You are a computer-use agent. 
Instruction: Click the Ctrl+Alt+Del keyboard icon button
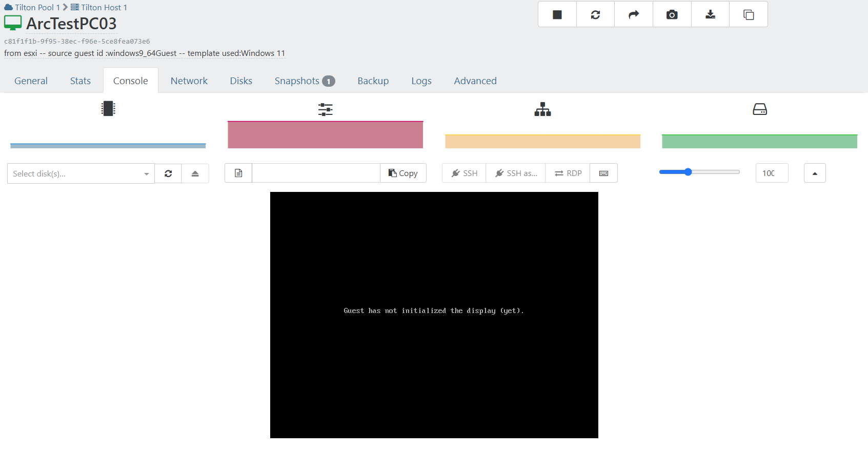(603, 173)
